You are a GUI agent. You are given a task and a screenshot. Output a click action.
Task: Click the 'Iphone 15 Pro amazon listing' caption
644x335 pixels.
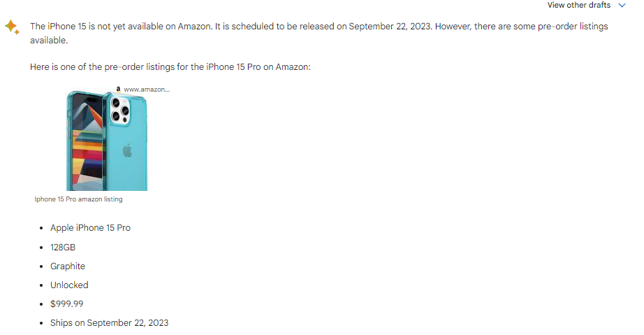point(78,199)
